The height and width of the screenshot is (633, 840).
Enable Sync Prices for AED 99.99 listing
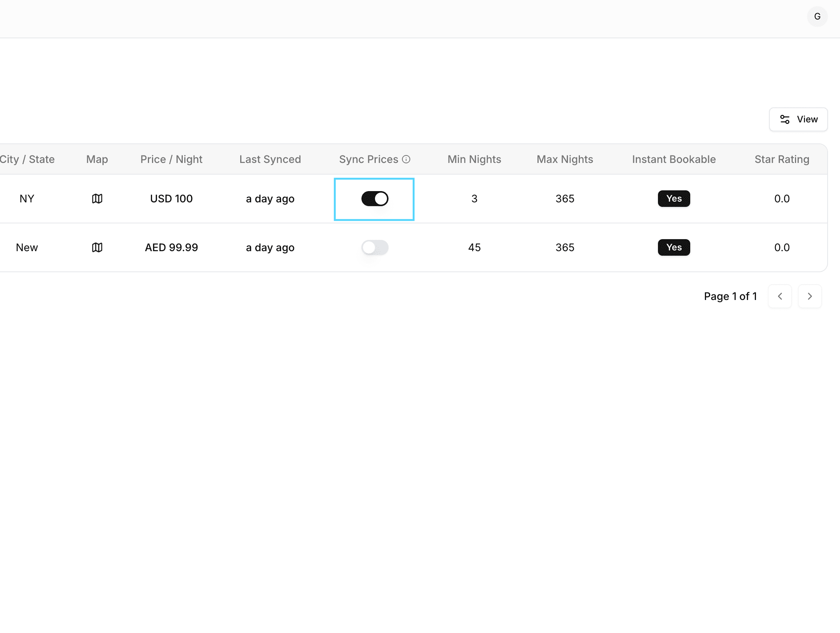point(375,247)
